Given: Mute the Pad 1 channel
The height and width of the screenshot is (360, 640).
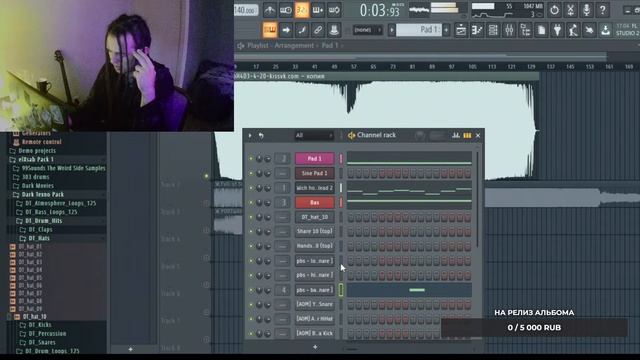Looking at the screenshot, I should [251, 159].
